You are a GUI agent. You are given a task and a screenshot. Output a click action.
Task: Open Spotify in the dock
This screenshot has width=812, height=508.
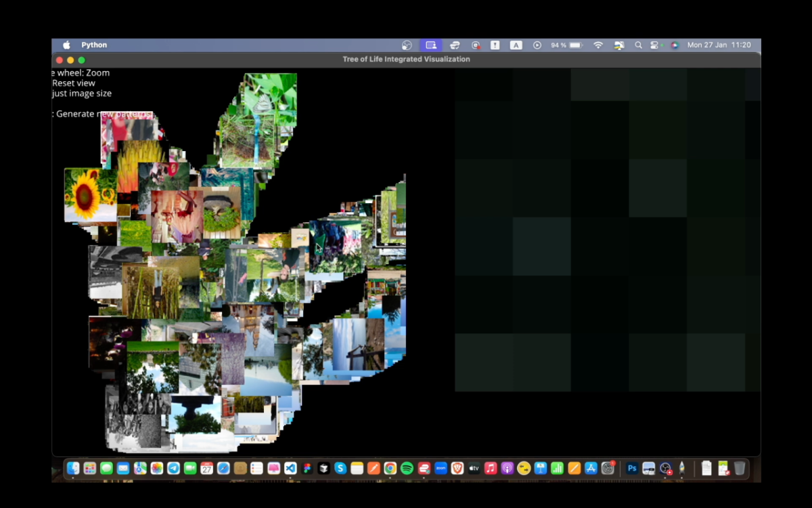click(407, 468)
